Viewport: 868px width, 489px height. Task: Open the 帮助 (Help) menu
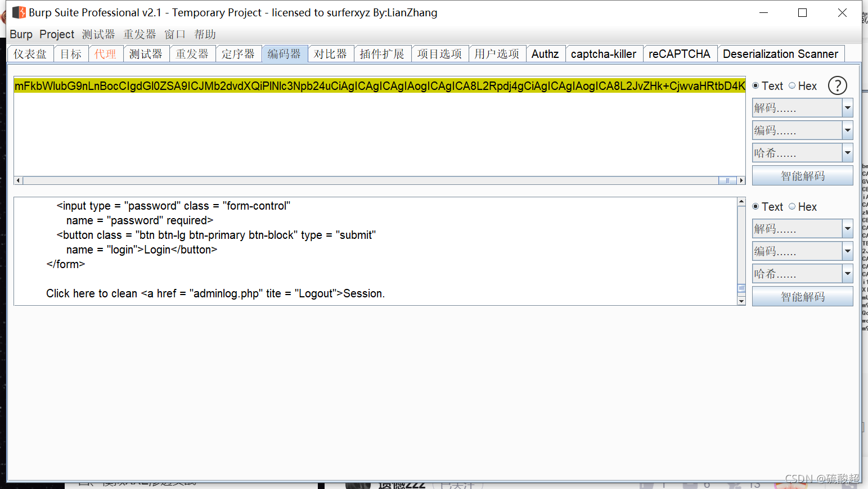click(205, 34)
